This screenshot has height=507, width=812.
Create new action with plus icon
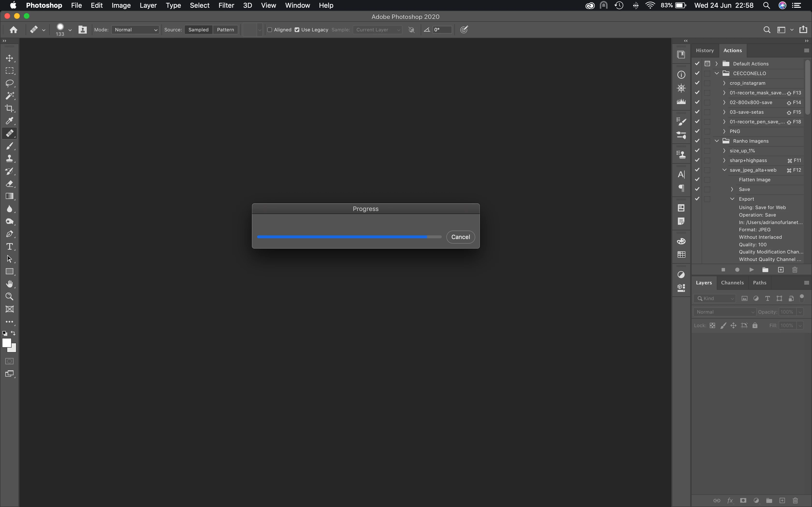[781, 270]
